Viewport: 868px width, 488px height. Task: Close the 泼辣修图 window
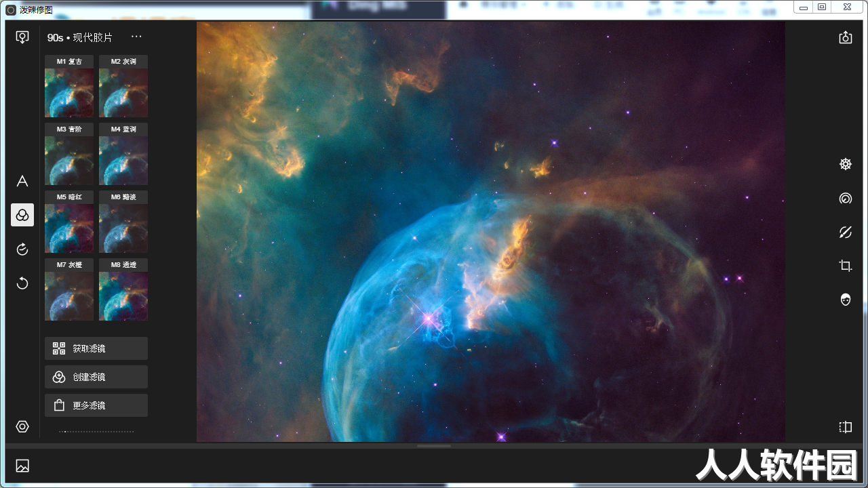(847, 7)
